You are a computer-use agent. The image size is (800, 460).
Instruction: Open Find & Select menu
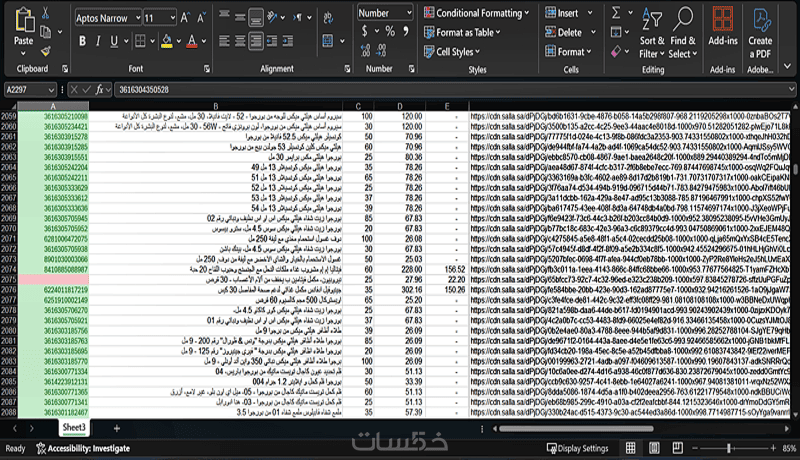[x=683, y=33]
